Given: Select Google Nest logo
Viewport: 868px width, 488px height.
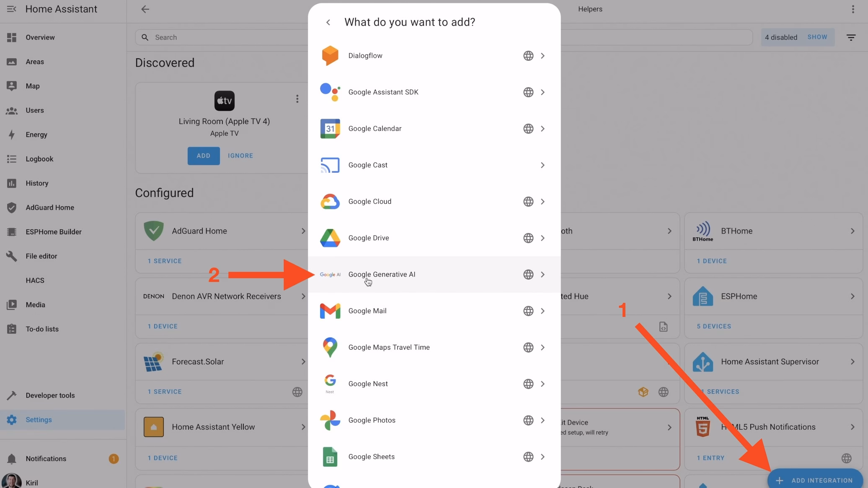Looking at the screenshot, I should click(330, 384).
